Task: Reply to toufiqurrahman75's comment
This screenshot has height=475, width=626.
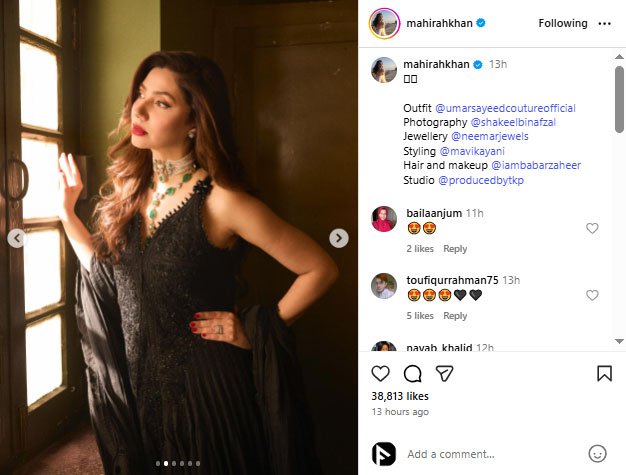Action: (455, 316)
